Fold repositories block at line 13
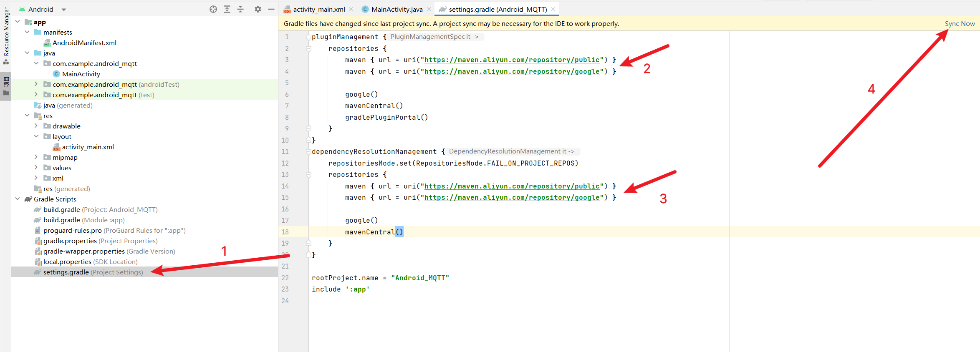Viewport: 980px width, 352px height. [x=309, y=174]
